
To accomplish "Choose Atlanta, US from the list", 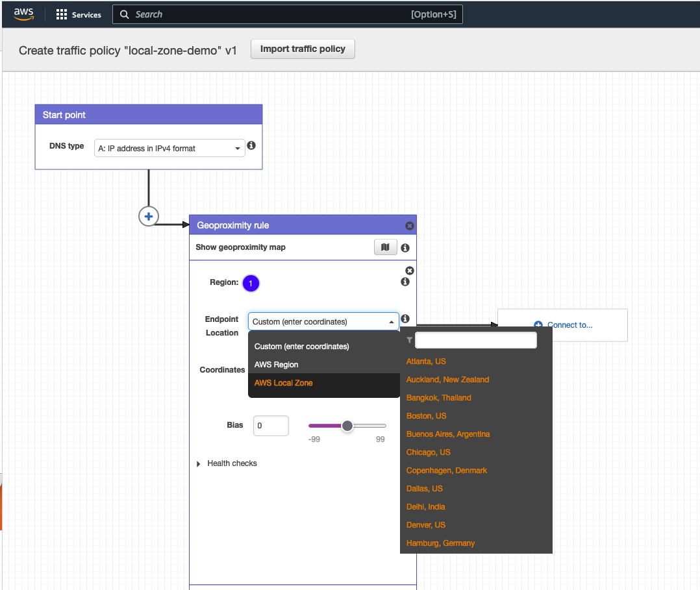I will tap(426, 362).
